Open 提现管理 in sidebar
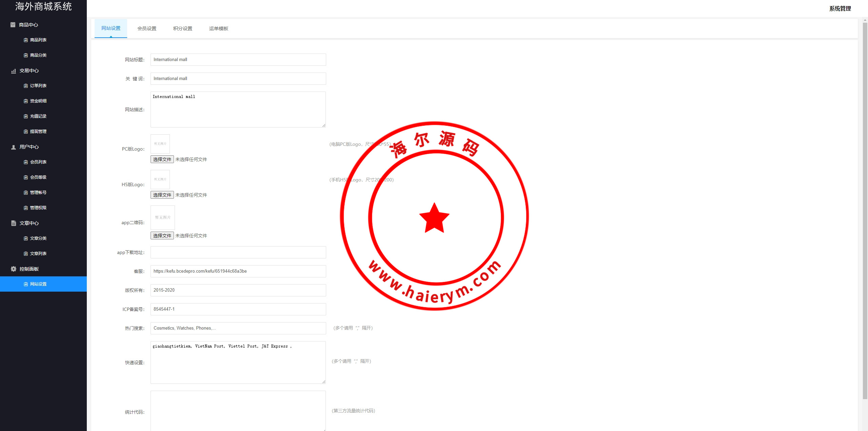Screen dimensions: 868x431 (x=38, y=132)
